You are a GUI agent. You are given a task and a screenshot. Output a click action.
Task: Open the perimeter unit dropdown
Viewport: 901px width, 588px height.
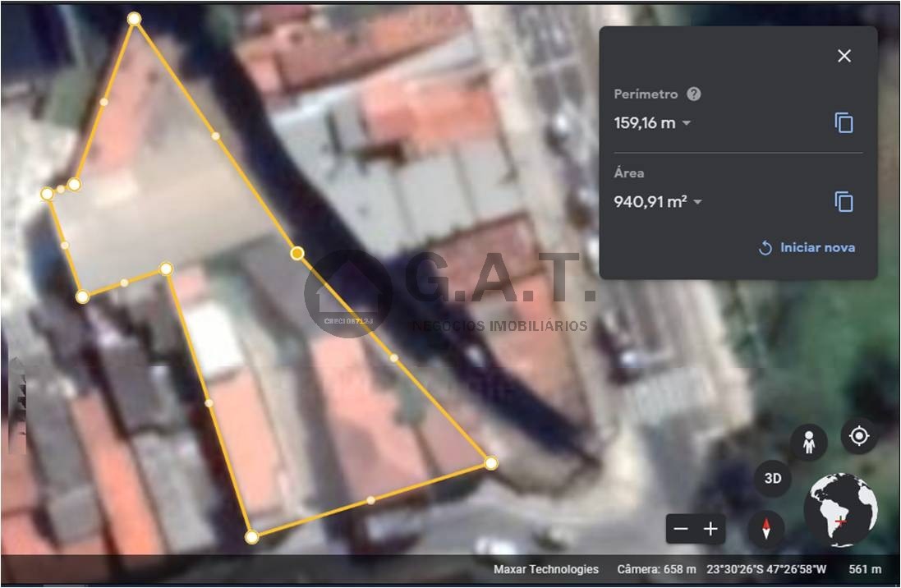coord(687,123)
